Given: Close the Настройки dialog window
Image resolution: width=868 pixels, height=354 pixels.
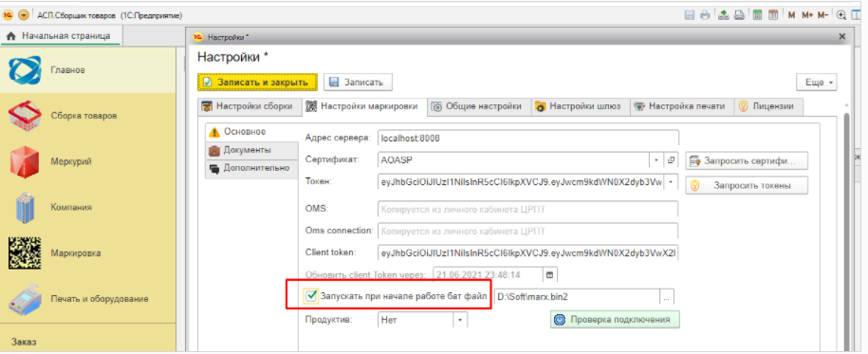Looking at the screenshot, I should (842, 36).
